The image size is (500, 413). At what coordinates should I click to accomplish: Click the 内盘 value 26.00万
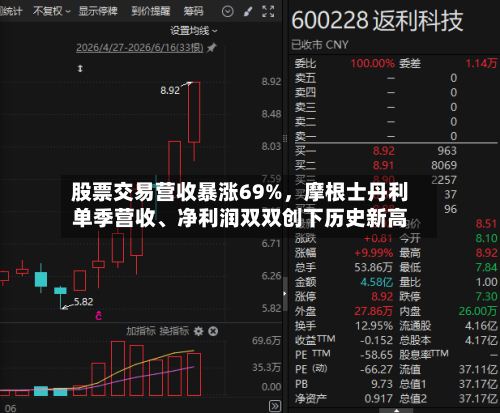tap(478, 311)
